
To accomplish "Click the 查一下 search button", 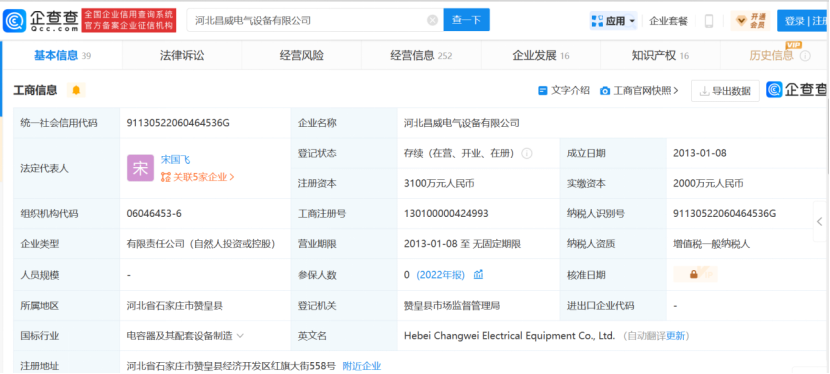I will click(466, 20).
